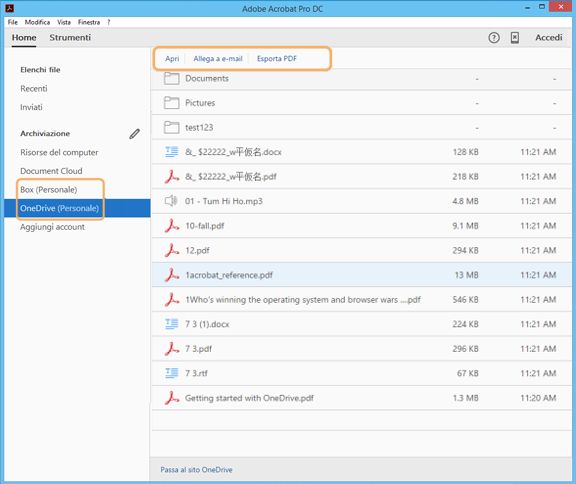Select file name &_ $22222_w平仮名.docx
The width and height of the screenshot is (576, 484).
(233, 152)
